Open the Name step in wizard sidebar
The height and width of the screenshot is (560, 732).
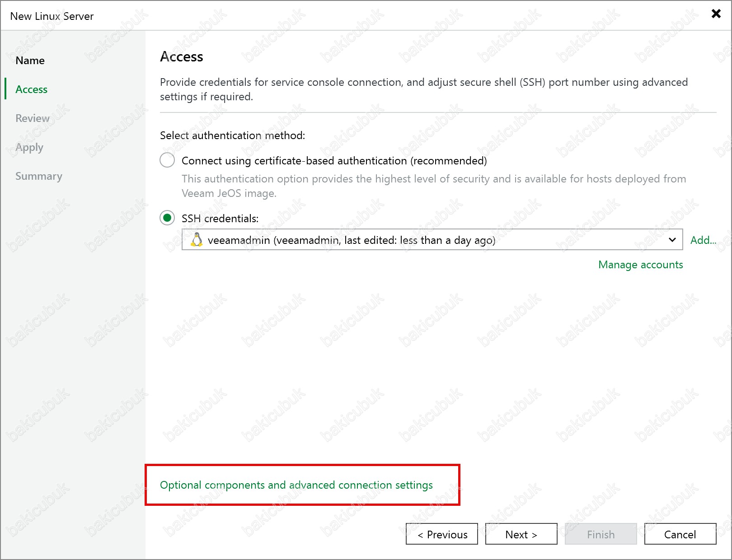click(30, 61)
